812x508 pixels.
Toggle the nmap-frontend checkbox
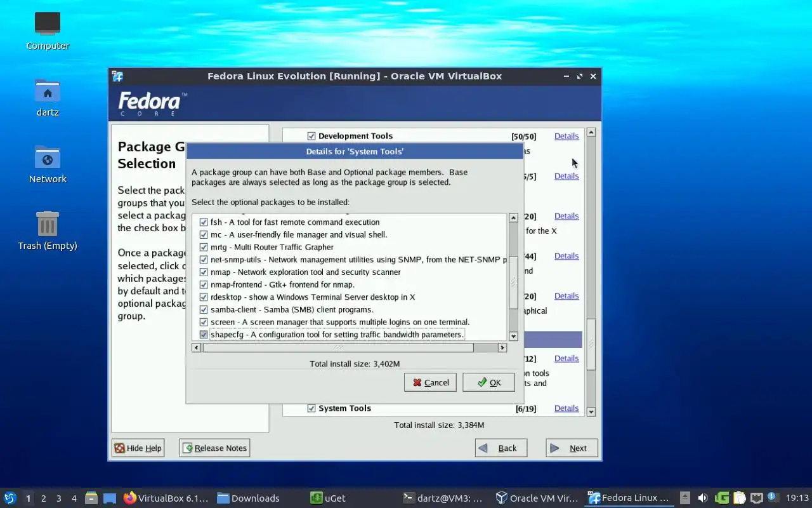point(204,284)
